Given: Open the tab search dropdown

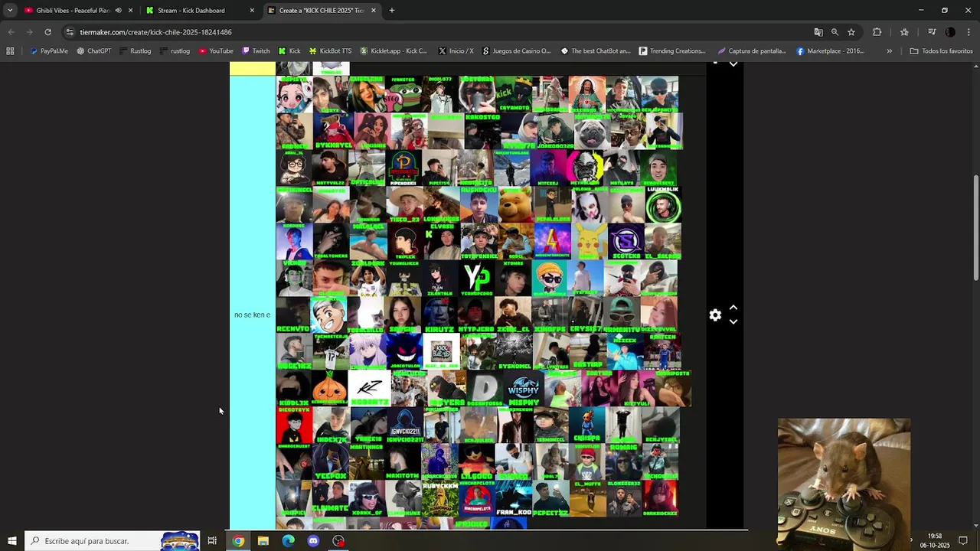Looking at the screenshot, I should pyautogui.click(x=10, y=11).
